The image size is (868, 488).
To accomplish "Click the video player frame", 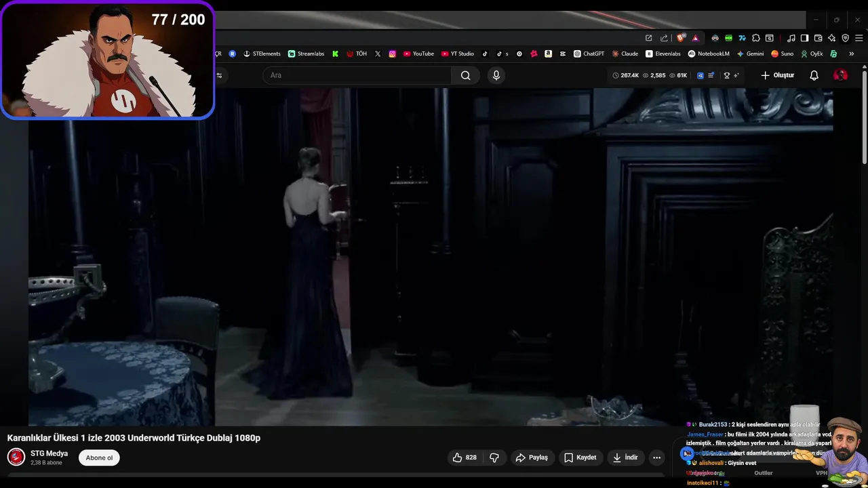I will pyautogui.click(x=431, y=257).
